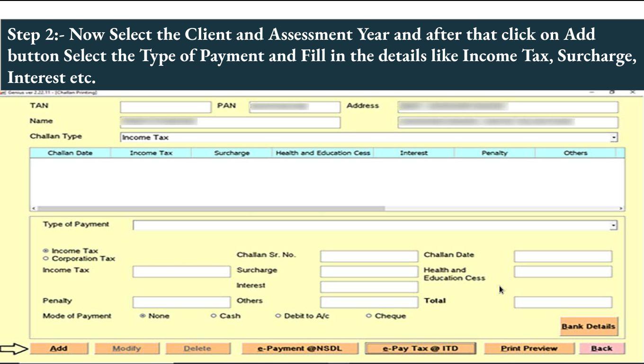Click the Delete button
644x364 pixels.
pyautogui.click(x=197, y=348)
